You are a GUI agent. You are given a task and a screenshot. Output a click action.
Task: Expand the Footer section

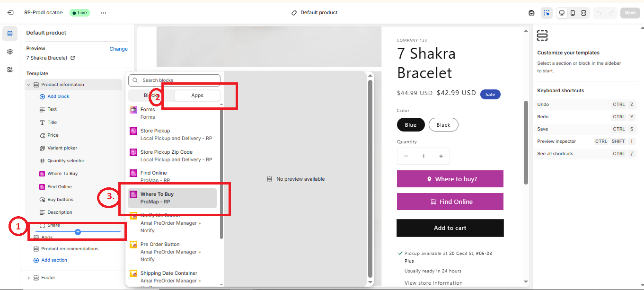(28, 278)
